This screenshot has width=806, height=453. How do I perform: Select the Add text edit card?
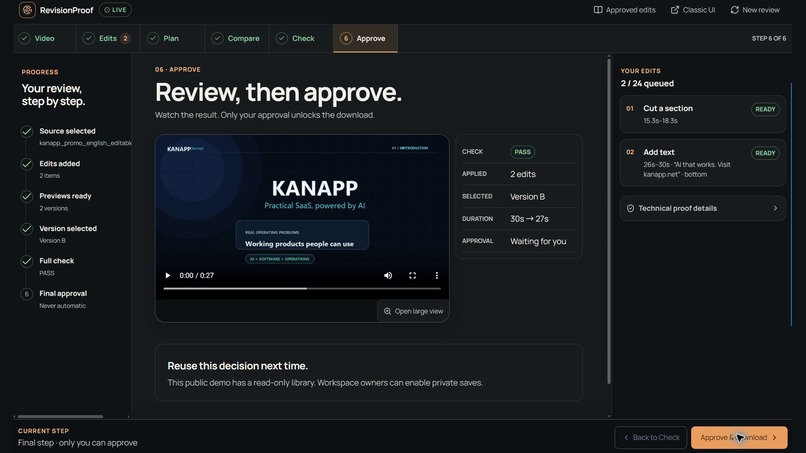coord(703,162)
